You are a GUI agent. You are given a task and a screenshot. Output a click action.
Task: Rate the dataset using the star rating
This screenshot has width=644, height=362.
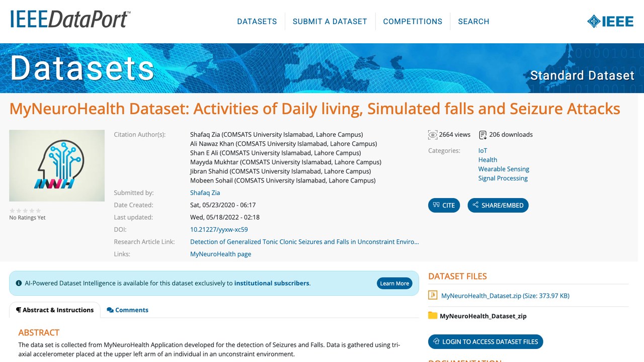point(25,211)
